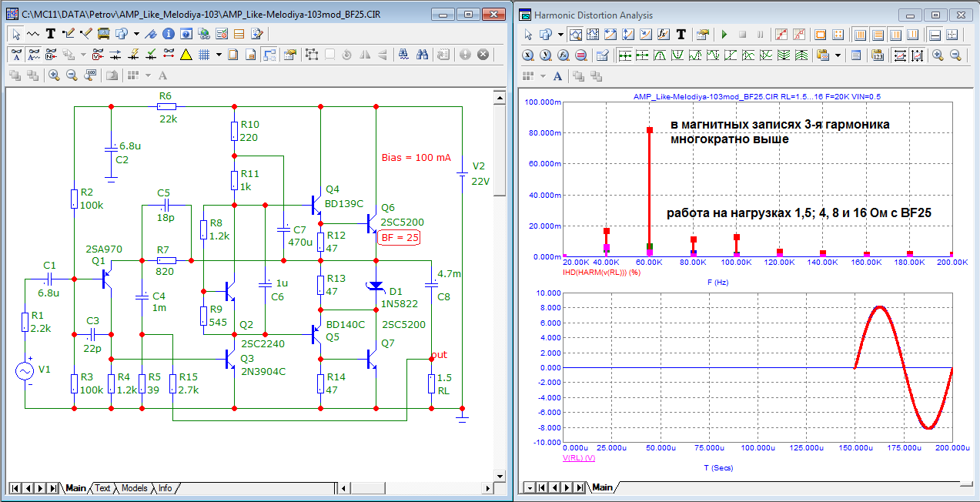The height and width of the screenshot is (502, 980).
Task: Click the BF = 25 parameter label
Action: (400, 238)
